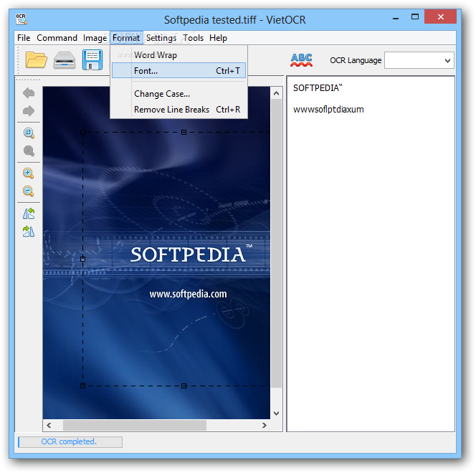Screen dimensions: 476x473
Task: Click the left-middle selection handle
Action: click(x=82, y=259)
